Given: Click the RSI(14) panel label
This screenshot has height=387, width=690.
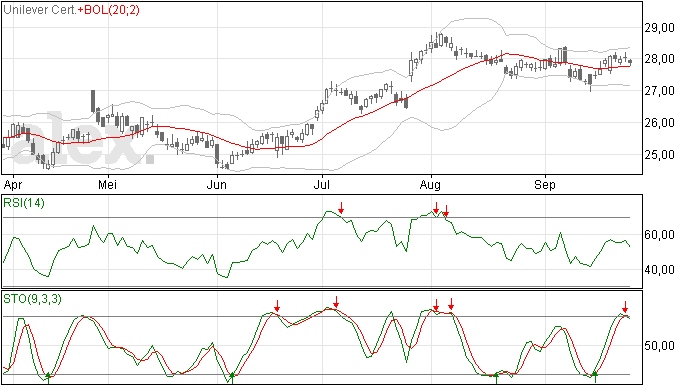Looking at the screenshot, I should point(24,203).
